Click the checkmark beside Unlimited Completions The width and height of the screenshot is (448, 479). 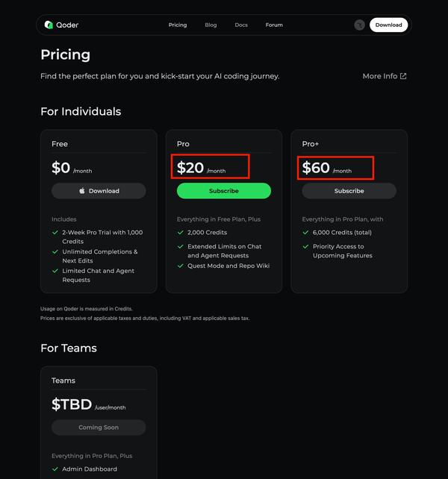[55, 252]
